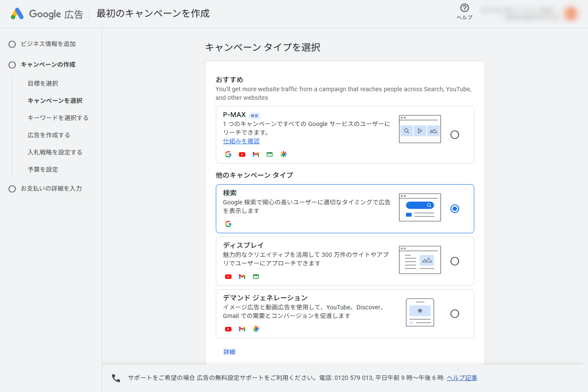Click the phone icon in the support bar
Image resolution: width=588 pixels, height=392 pixels.
point(115,377)
